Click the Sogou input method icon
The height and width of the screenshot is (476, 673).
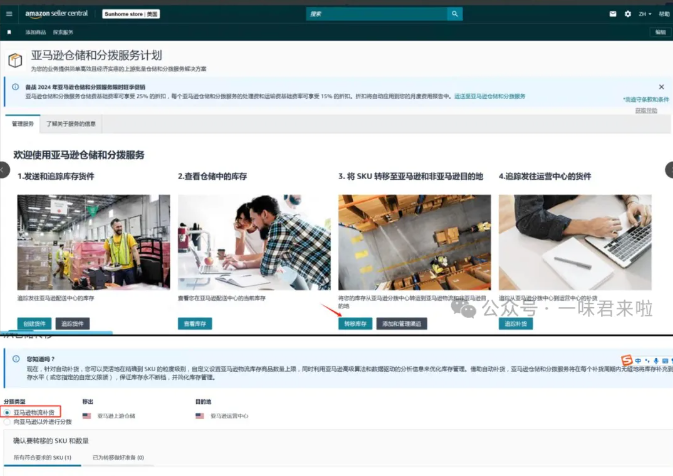(x=627, y=360)
